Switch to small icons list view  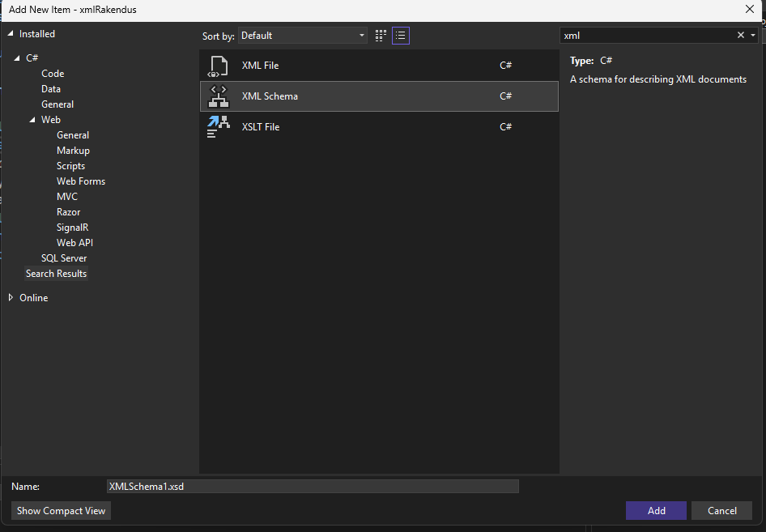[x=401, y=36]
